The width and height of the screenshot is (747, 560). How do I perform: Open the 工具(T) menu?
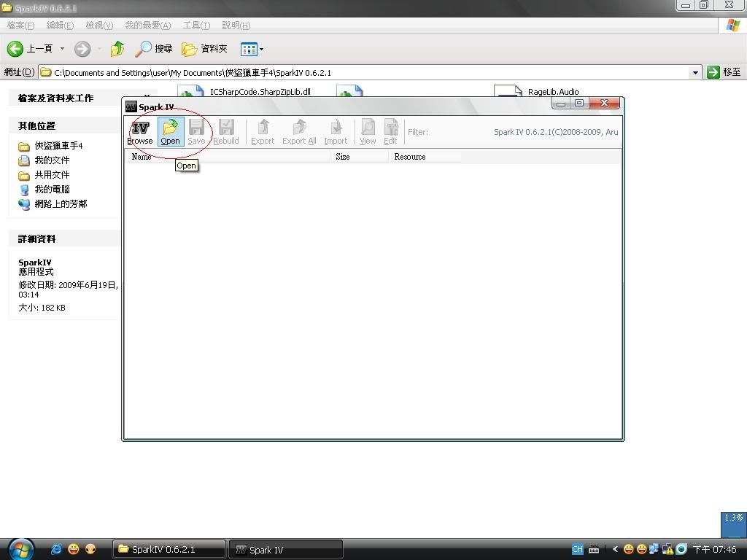click(196, 26)
